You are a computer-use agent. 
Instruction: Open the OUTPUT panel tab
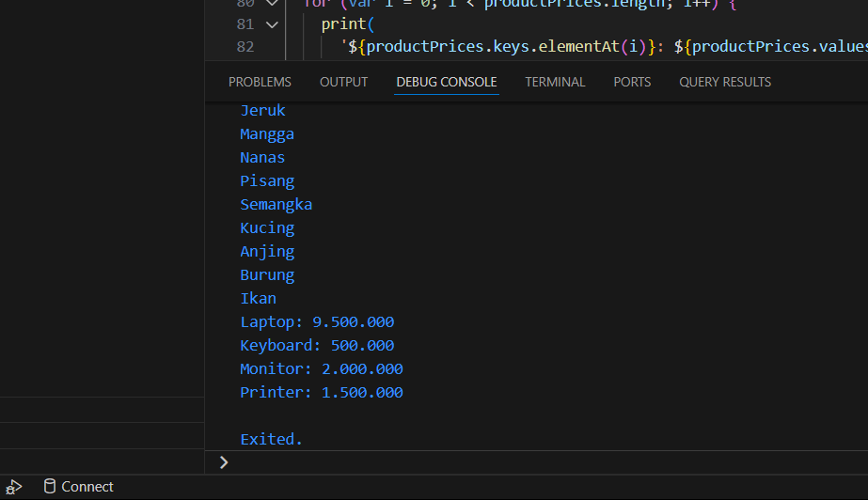tap(343, 82)
